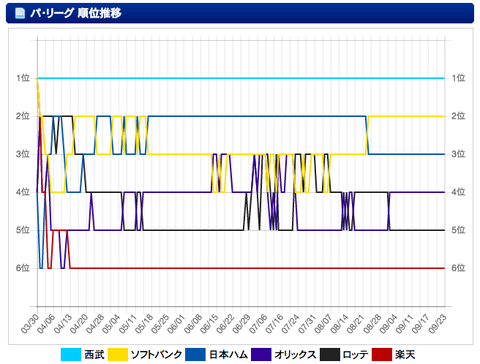Click the 08/21 date label
This screenshot has width=480, height=364.
(x=357, y=323)
